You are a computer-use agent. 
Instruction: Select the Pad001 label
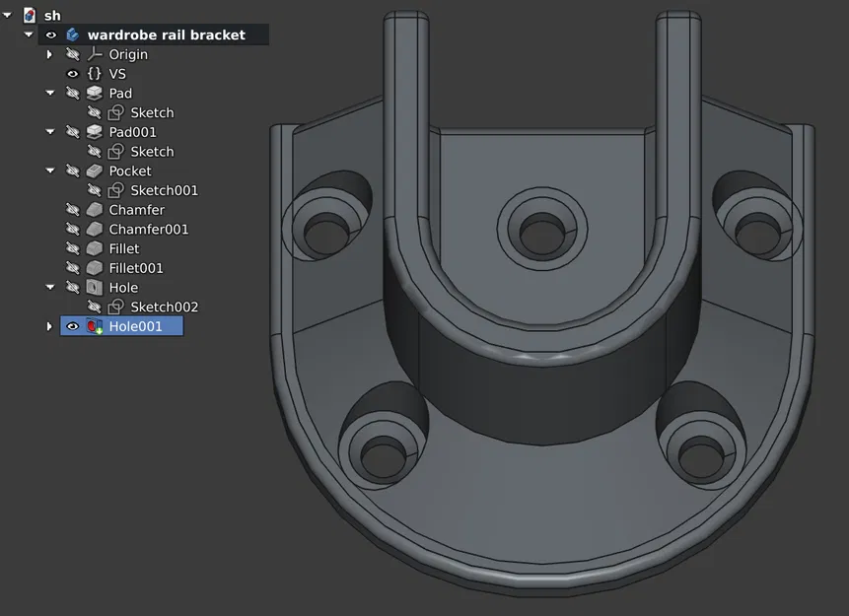point(133,132)
